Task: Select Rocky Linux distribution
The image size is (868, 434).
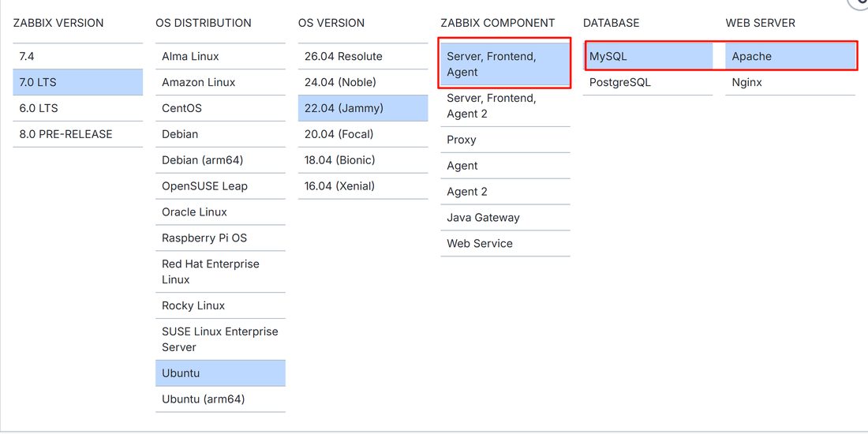Action: pyautogui.click(x=220, y=305)
